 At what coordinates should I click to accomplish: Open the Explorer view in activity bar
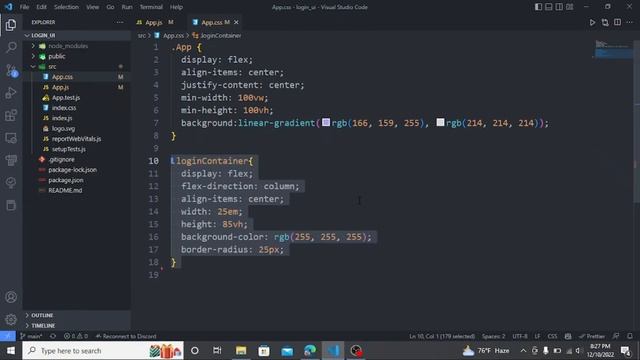(11, 25)
